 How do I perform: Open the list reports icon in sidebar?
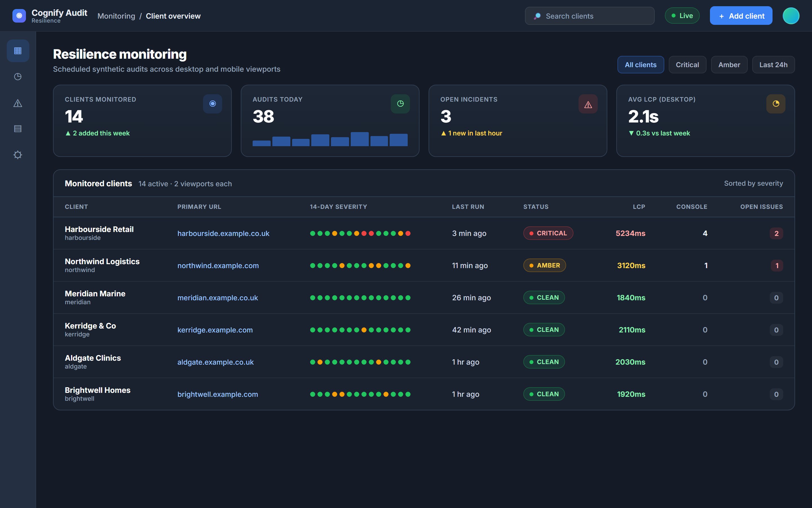coord(18,129)
